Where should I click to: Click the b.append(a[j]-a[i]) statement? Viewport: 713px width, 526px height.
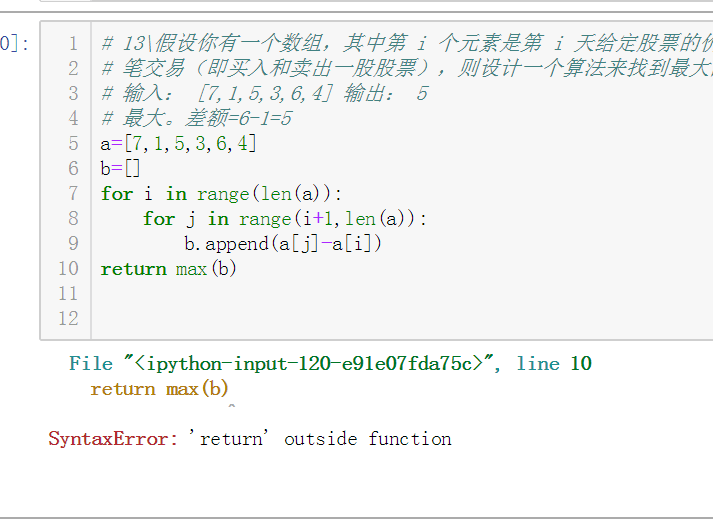tap(283, 244)
